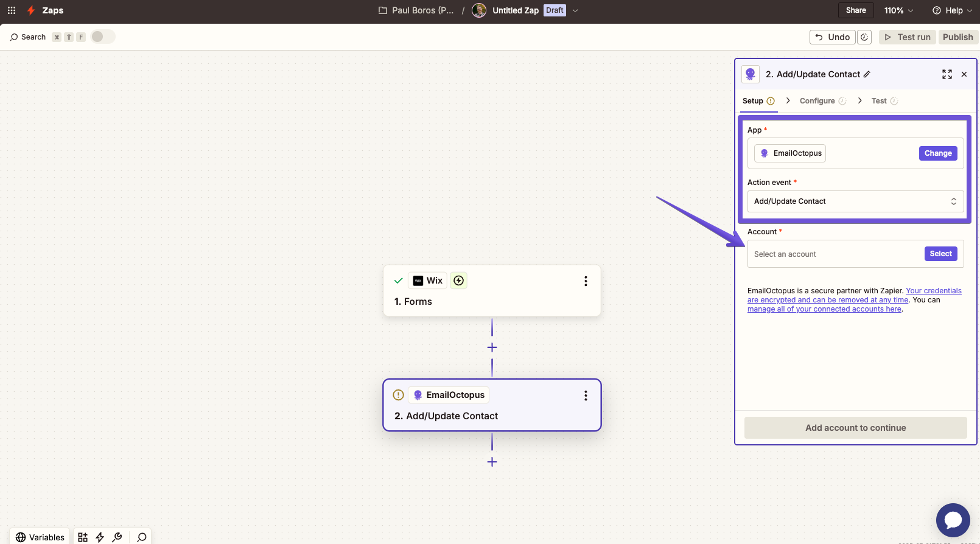Click the Wix app badge on step 1
Viewport: 980px width, 544px height.
point(427,281)
